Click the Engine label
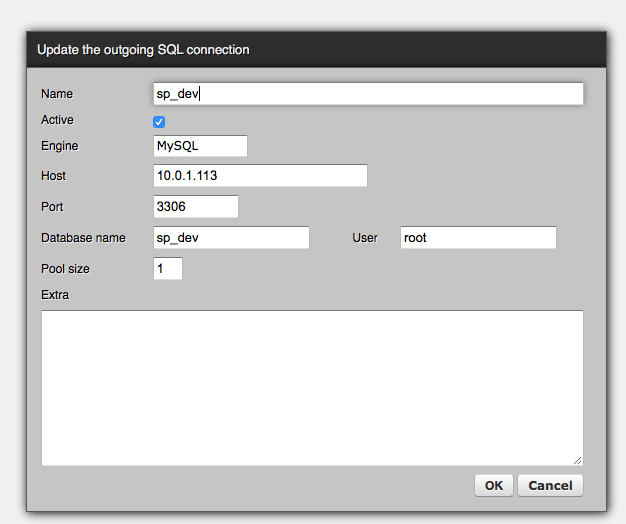This screenshot has height=524, width=626. coord(59,146)
